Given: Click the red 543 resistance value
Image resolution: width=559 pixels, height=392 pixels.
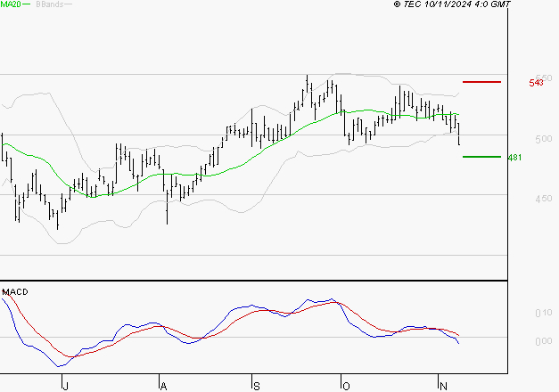Looking at the screenshot, I should point(536,83).
